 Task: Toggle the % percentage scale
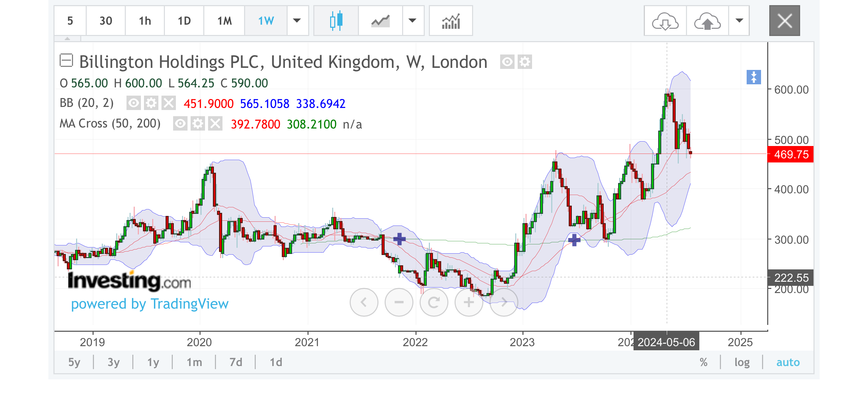(703, 362)
